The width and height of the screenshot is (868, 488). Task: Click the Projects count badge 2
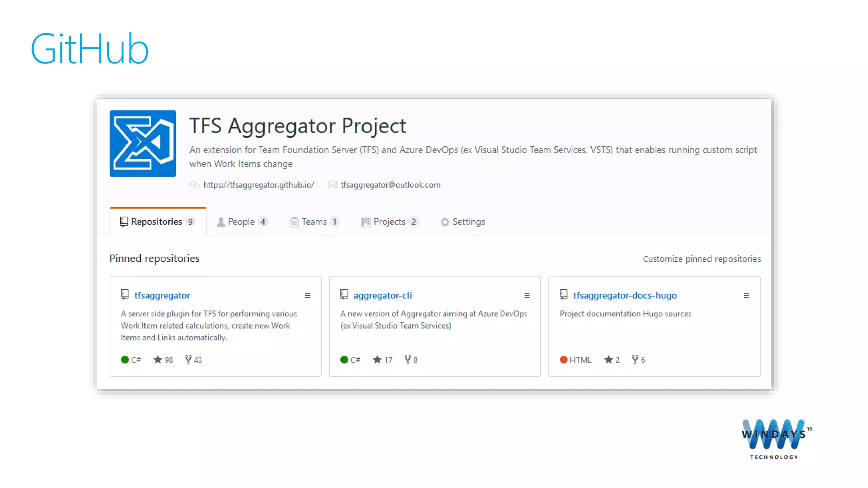(414, 222)
